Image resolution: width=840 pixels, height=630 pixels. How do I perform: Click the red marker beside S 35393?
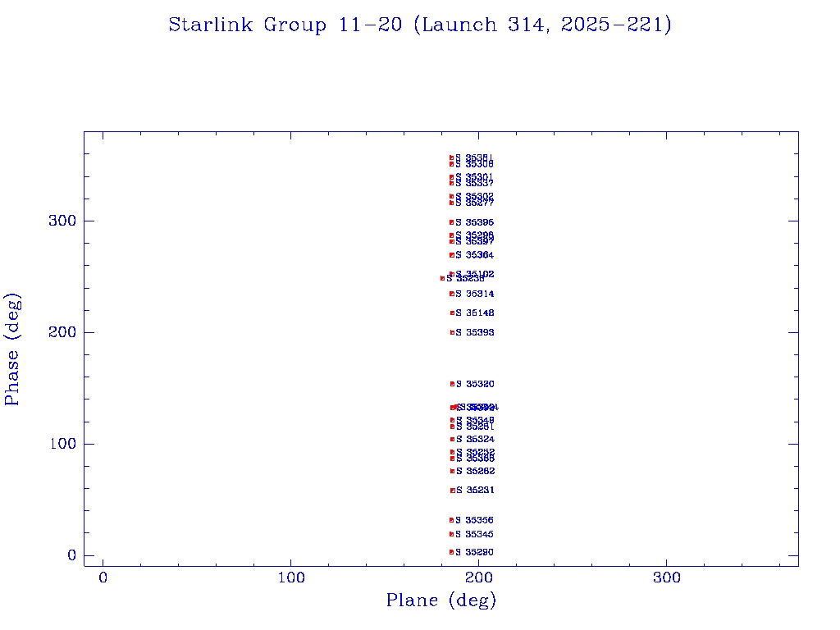pyautogui.click(x=452, y=332)
